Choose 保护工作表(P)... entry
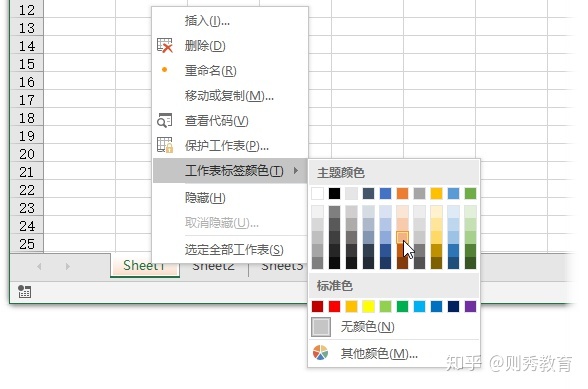Screen dimensions: 588x389 click(x=231, y=146)
